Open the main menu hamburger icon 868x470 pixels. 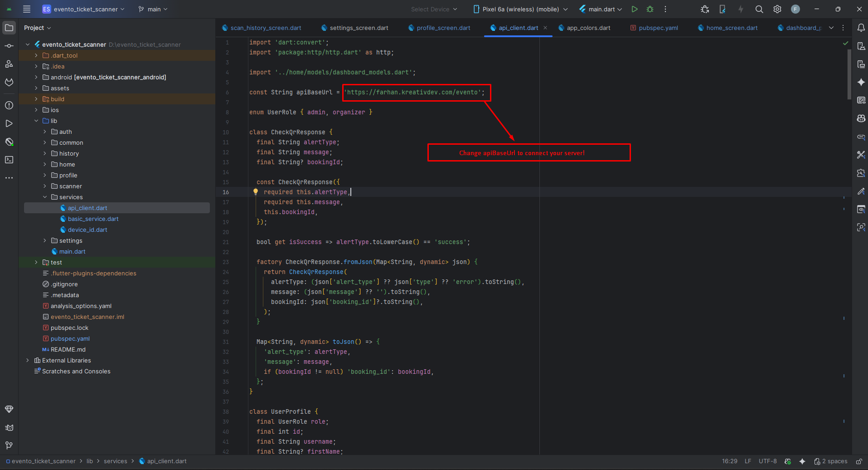27,9
